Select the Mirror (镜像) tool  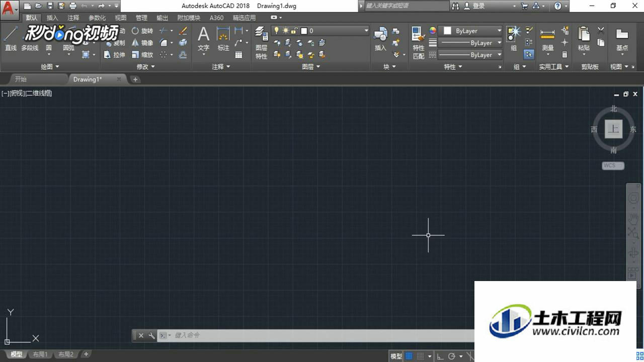[x=142, y=43]
